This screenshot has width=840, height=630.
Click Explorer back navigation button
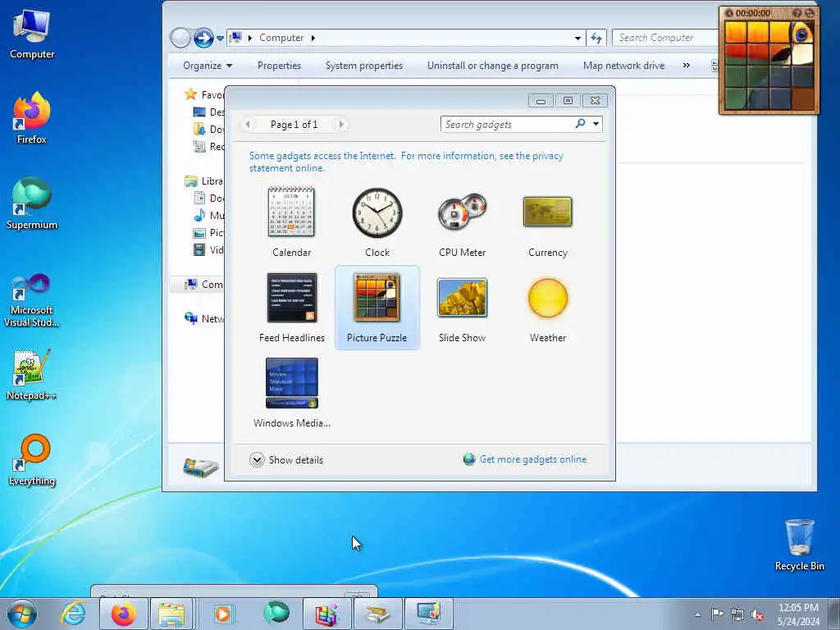180,38
